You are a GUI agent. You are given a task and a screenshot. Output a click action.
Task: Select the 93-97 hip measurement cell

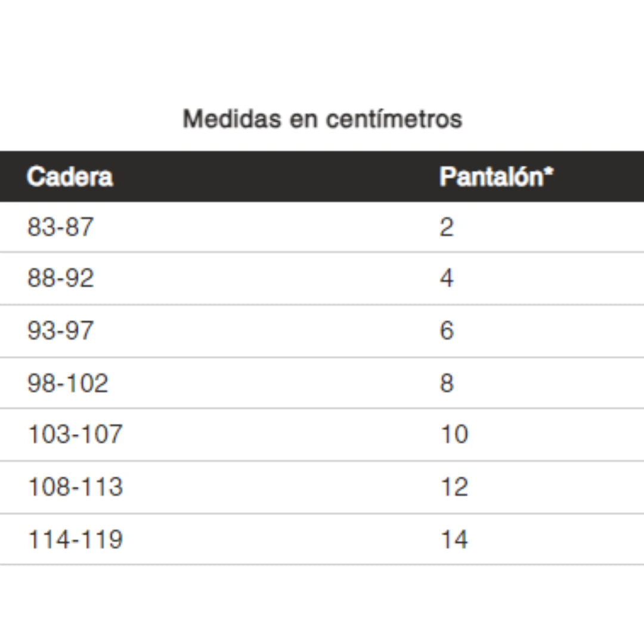[60, 330]
